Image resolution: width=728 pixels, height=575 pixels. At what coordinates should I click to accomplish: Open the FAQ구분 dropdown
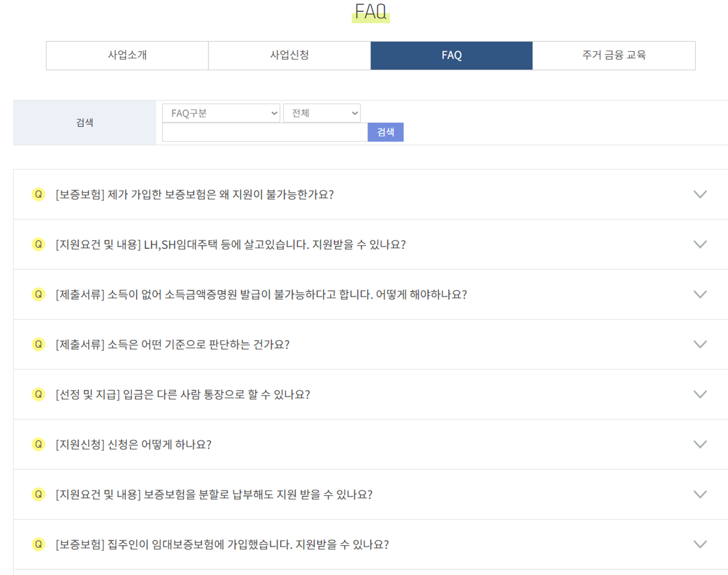coord(221,113)
